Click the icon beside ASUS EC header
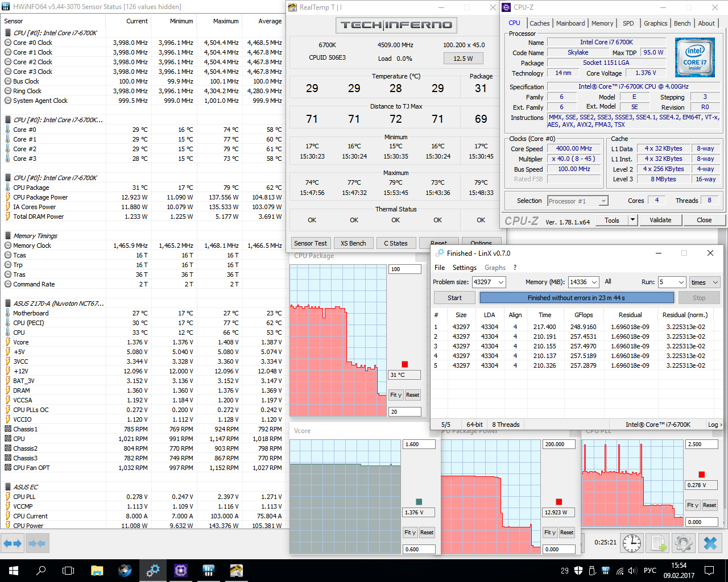Viewport: 728px width, 582px height. (x=8, y=487)
